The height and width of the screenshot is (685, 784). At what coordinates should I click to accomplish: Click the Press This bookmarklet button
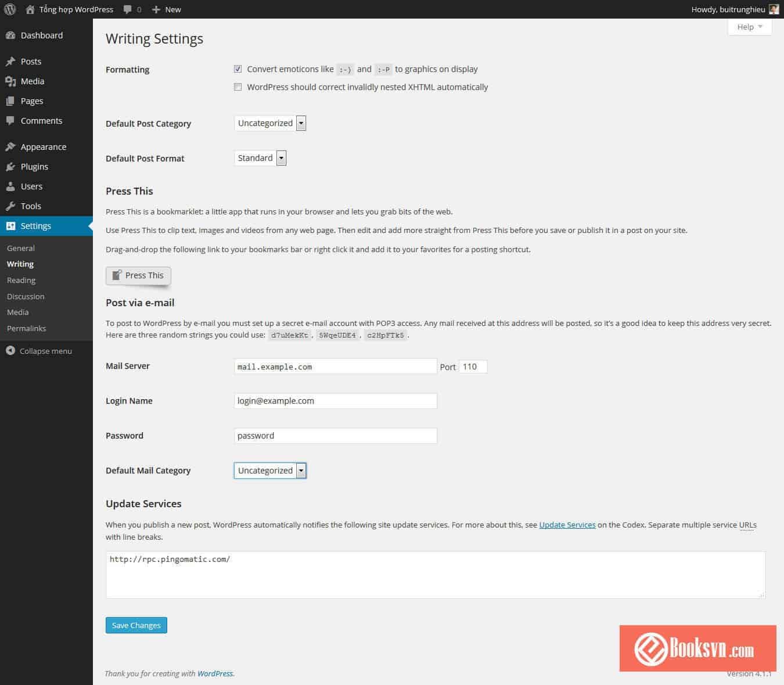(138, 275)
